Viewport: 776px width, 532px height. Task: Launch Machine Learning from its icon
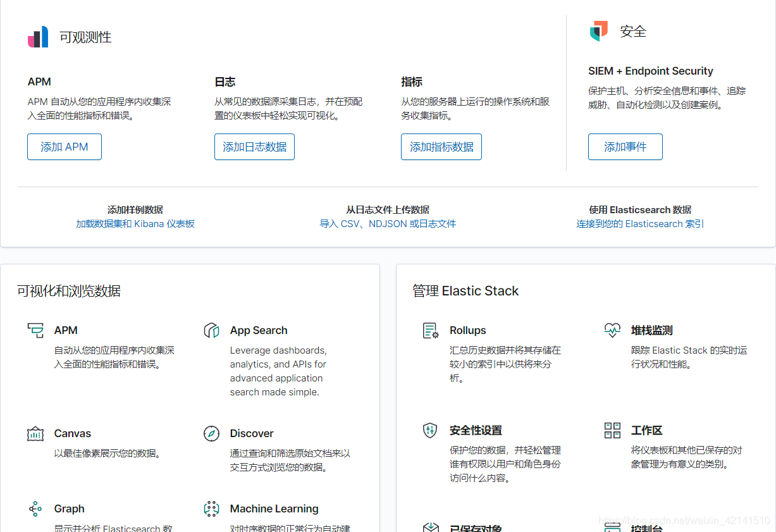[x=211, y=509]
